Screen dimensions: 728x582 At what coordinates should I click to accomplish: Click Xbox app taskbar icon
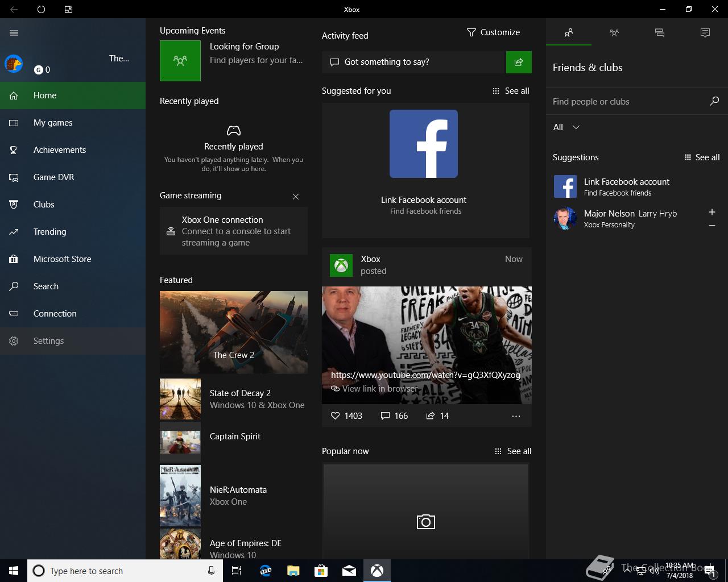click(377, 571)
